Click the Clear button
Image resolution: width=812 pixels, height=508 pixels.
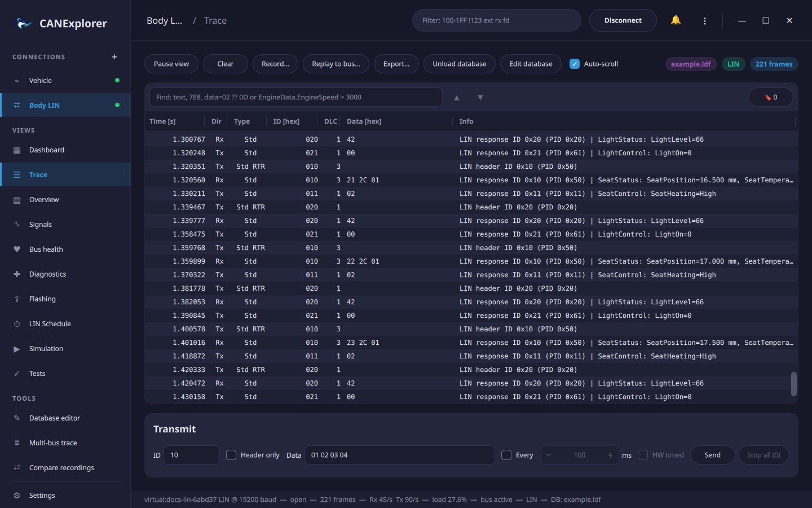tap(226, 64)
